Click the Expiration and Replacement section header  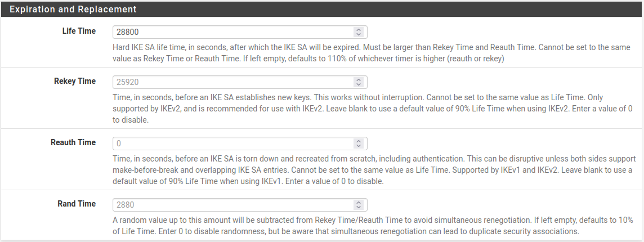[x=73, y=10]
